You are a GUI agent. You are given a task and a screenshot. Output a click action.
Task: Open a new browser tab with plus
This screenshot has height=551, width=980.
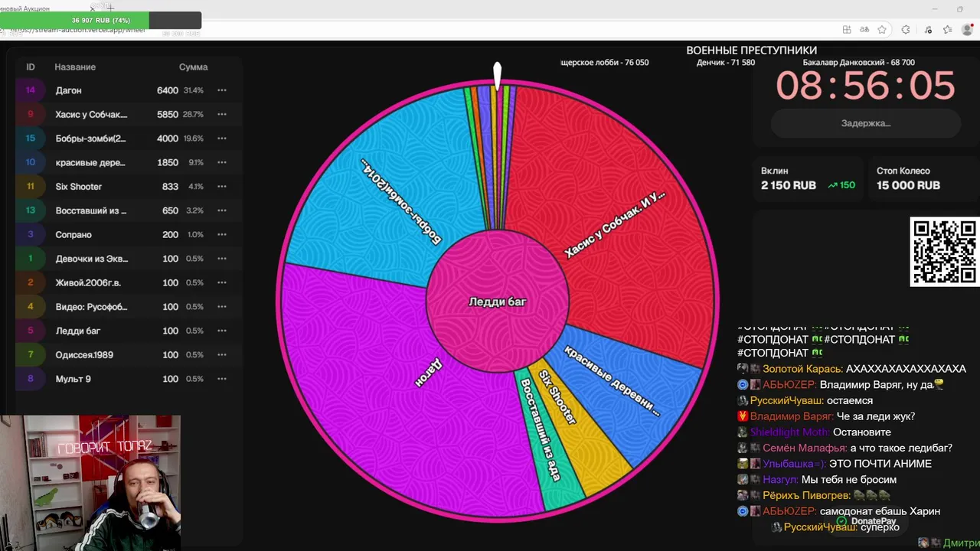[x=110, y=8]
